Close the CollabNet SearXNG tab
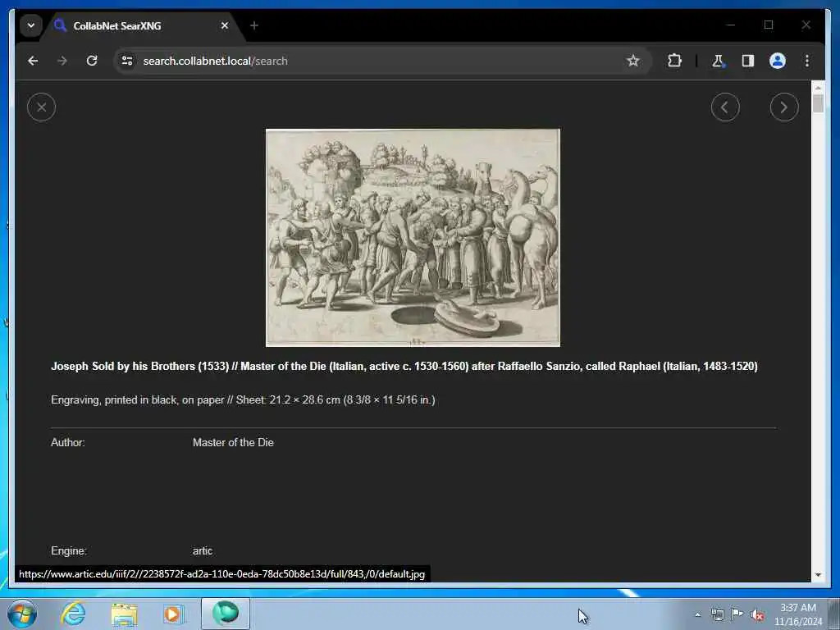 225,25
